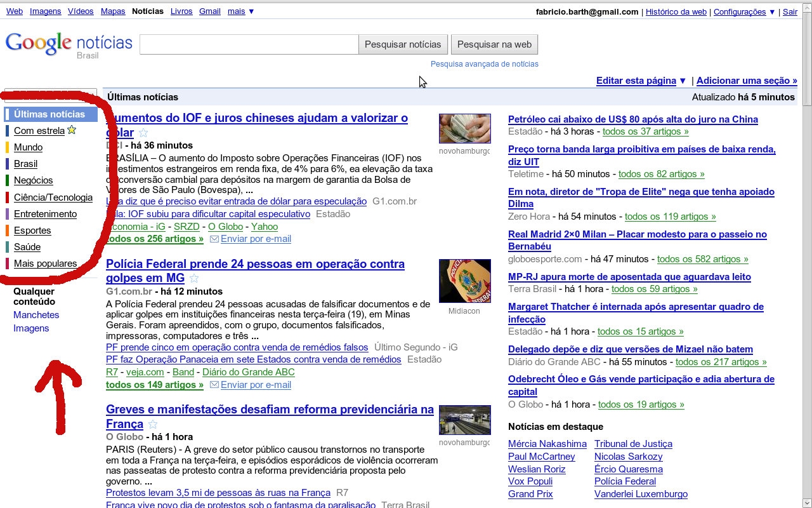Click the 'Pesquisar notícias' button
Viewport: 812px width, 508px height.
403,44
